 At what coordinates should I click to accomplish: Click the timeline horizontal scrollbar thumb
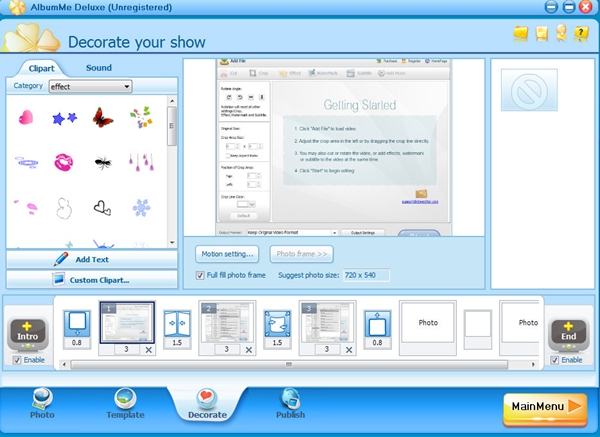(289, 365)
